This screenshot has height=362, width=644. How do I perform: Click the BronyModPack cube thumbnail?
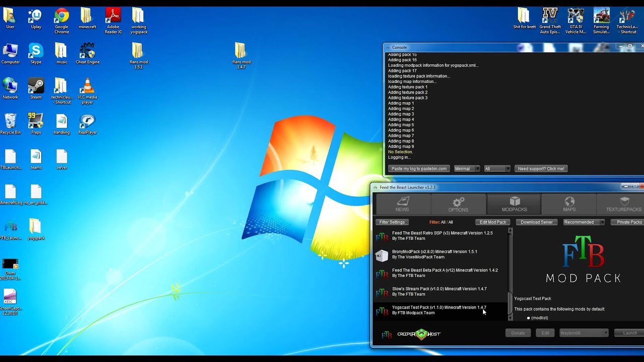pyautogui.click(x=382, y=254)
